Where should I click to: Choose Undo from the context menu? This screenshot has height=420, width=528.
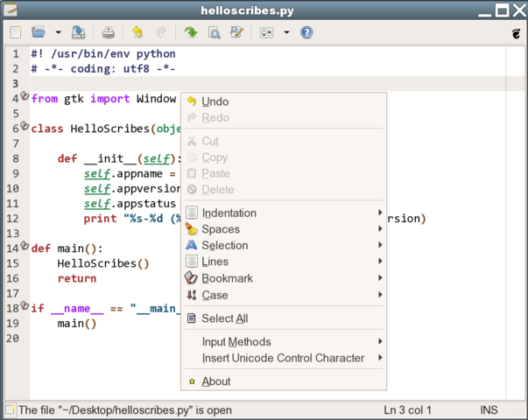coord(284,101)
